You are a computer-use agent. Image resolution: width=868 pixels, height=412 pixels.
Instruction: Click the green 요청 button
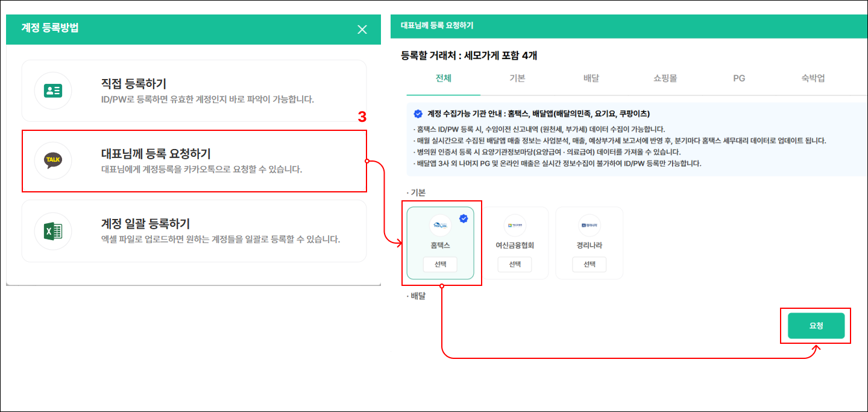pyautogui.click(x=816, y=326)
